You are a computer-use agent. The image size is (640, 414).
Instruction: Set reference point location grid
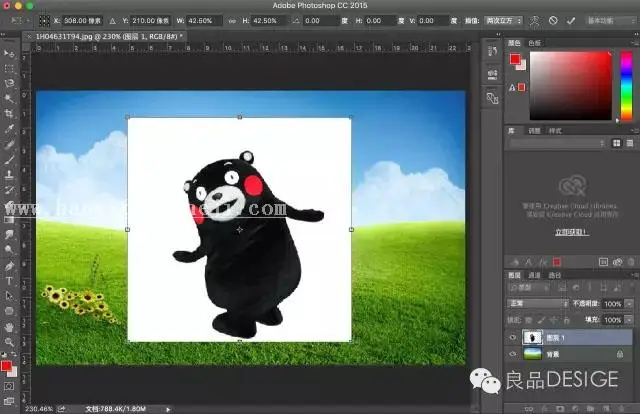[44, 20]
